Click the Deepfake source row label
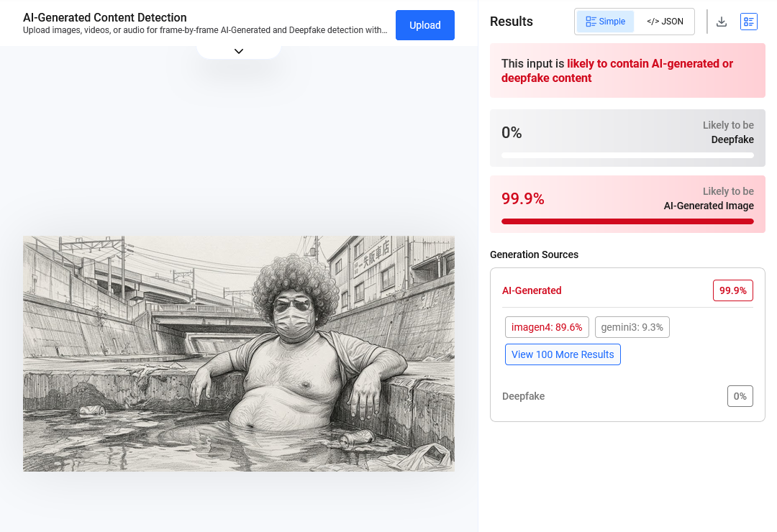Viewport: 777px width, 532px height. pos(523,396)
